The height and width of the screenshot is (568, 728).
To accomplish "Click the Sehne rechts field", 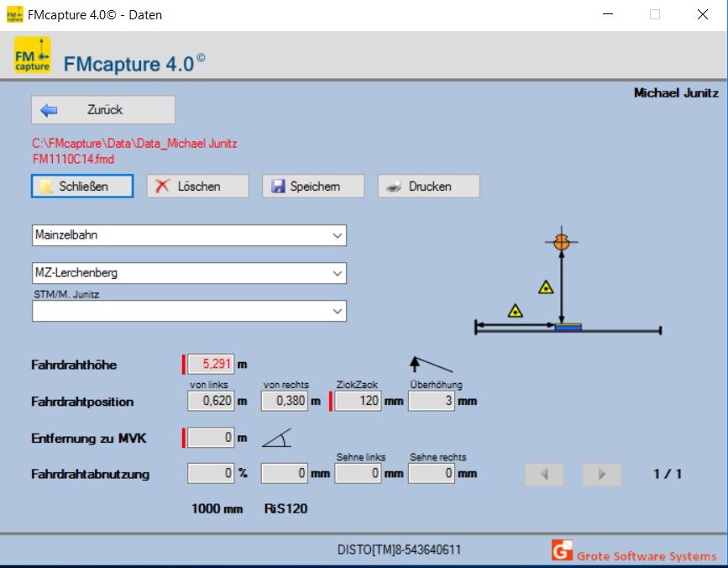I will tap(432, 474).
